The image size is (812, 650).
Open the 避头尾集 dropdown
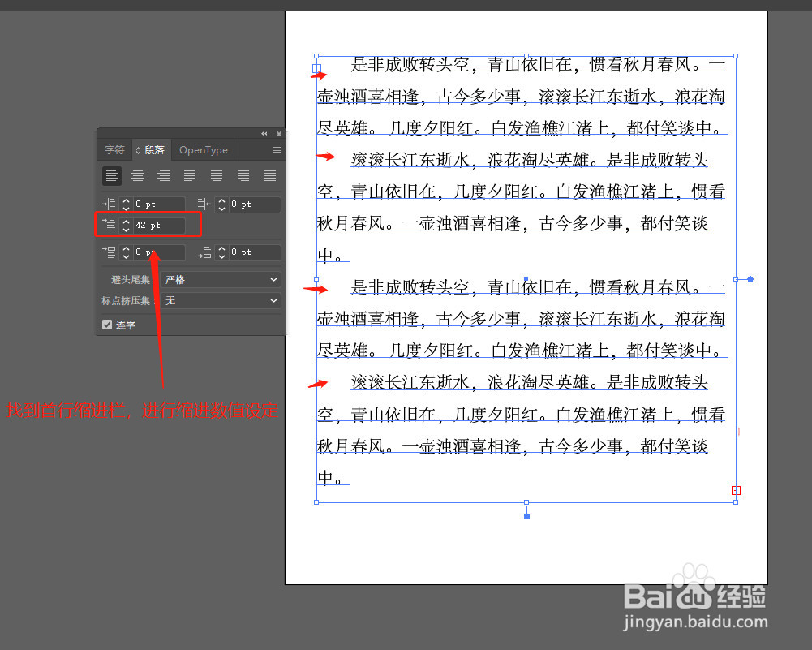point(221,280)
